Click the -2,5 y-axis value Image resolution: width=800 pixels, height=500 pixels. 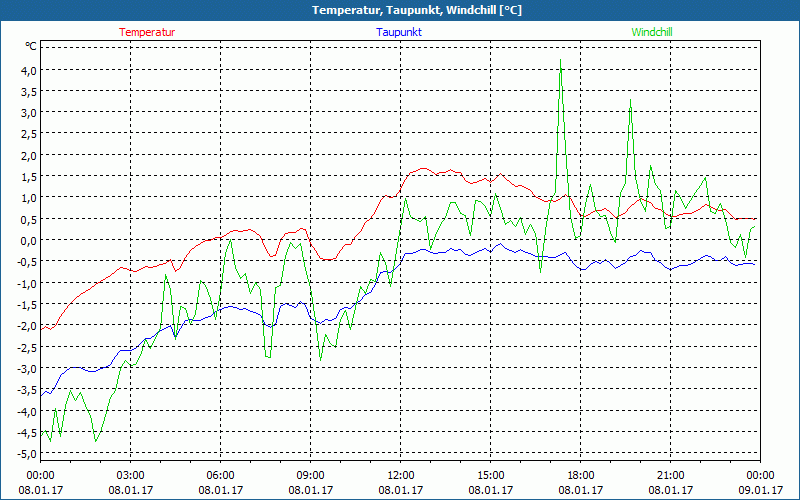click(x=28, y=347)
